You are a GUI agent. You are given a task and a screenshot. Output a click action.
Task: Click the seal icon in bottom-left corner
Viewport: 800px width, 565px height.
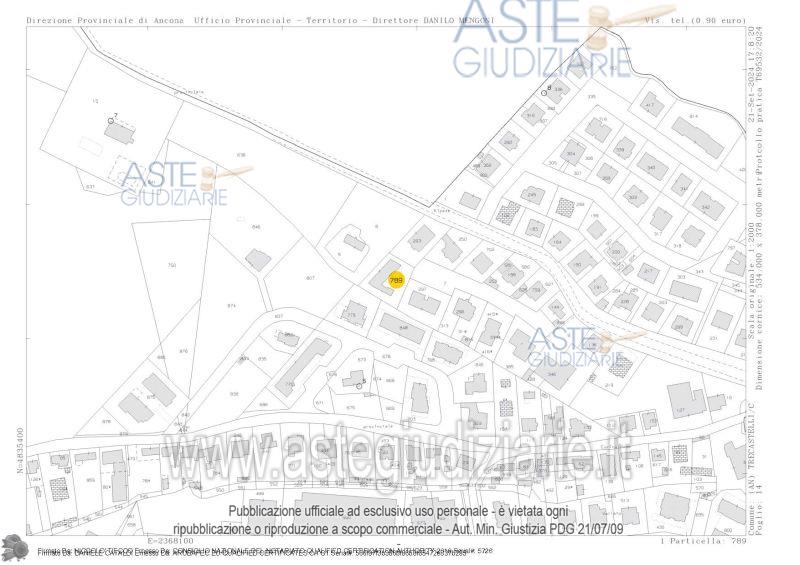[15, 547]
